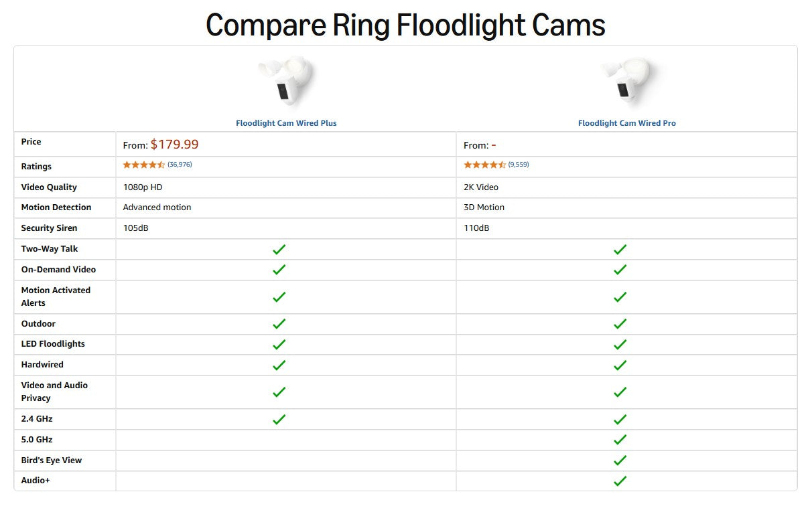Click LED Floodlights checkmark for Wired Plus
812x506 pixels.
point(279,344)
